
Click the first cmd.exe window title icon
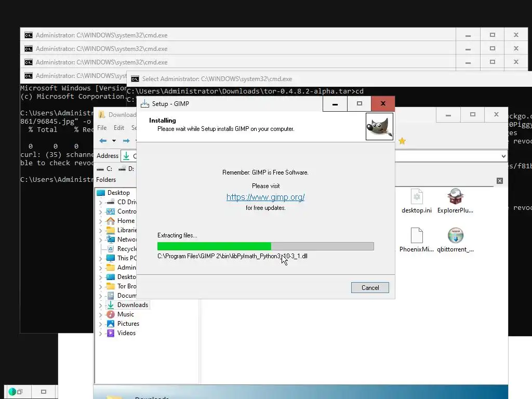[x=29, y=35]
